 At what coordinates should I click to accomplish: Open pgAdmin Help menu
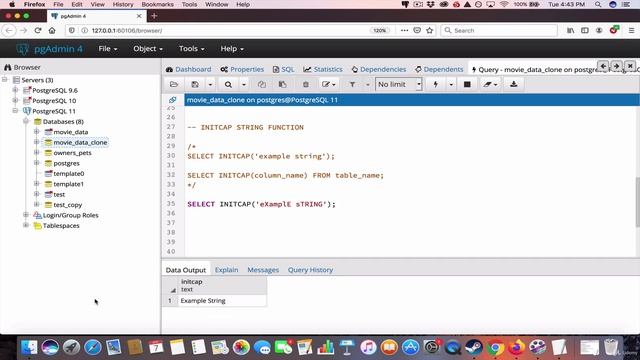click(232, 49)
